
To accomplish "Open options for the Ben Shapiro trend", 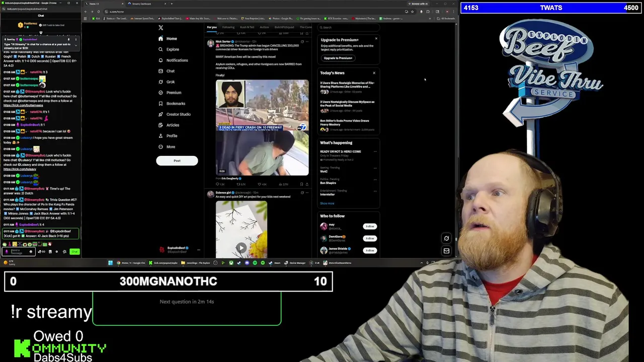I will (x=375, y=179).
